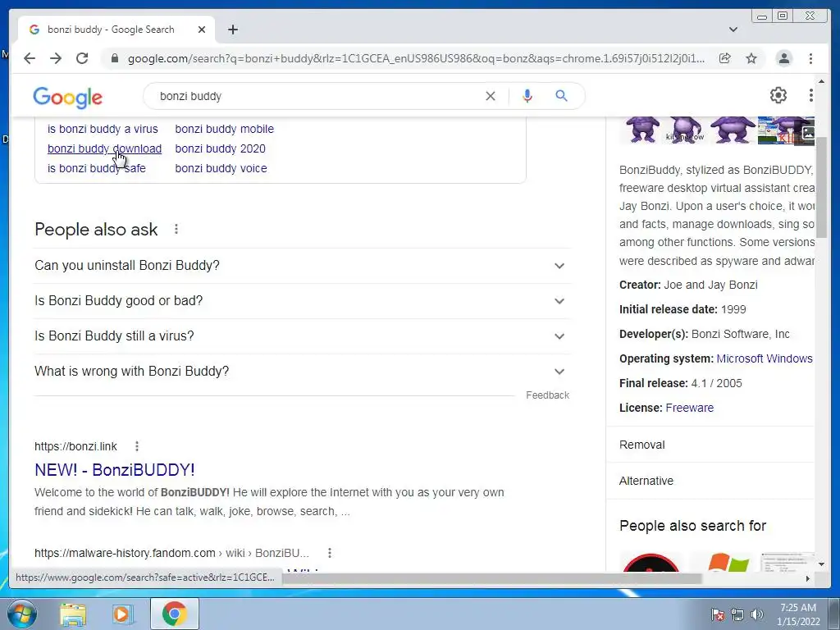The image size is (840, 630).
Task: Click the horizontal scrollbar right arrow
Action: [x=808, y=578]
